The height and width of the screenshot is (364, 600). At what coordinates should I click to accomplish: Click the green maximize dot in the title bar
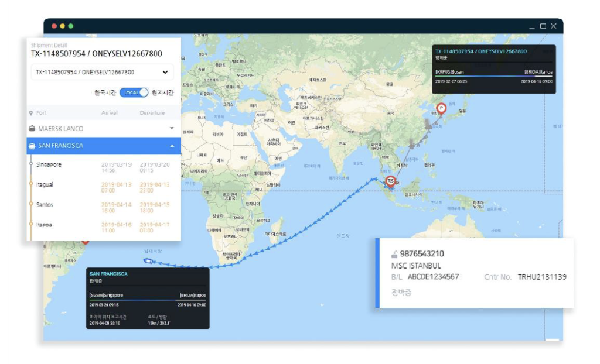pos(71,26)
